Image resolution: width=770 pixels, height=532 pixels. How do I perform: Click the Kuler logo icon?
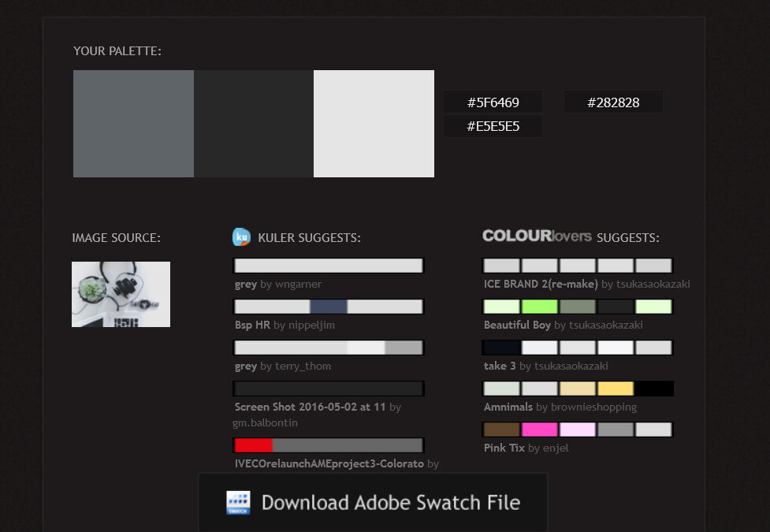tap(241, 236)
